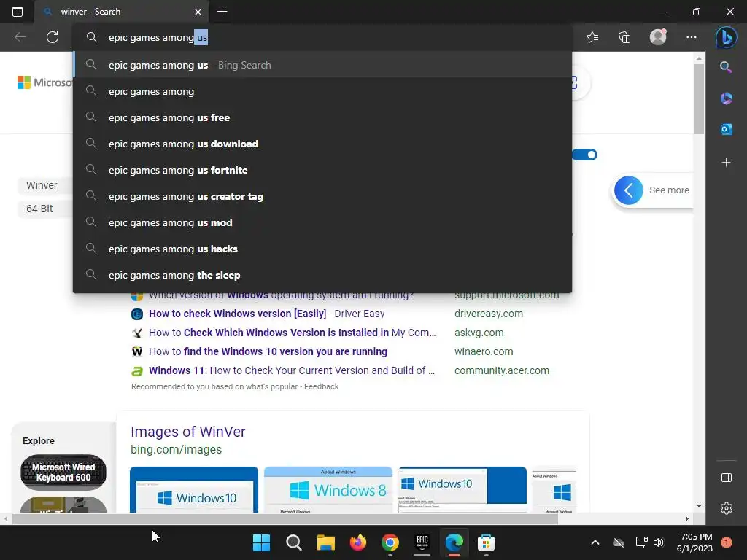Choose 'epic games among us creator tag' suggestion

coord(322,195)
